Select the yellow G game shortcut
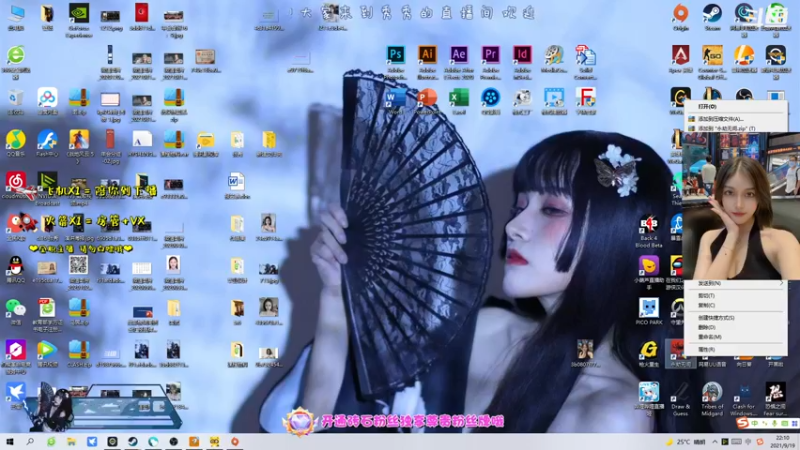 pyautogui.click(x=649, y=350)
